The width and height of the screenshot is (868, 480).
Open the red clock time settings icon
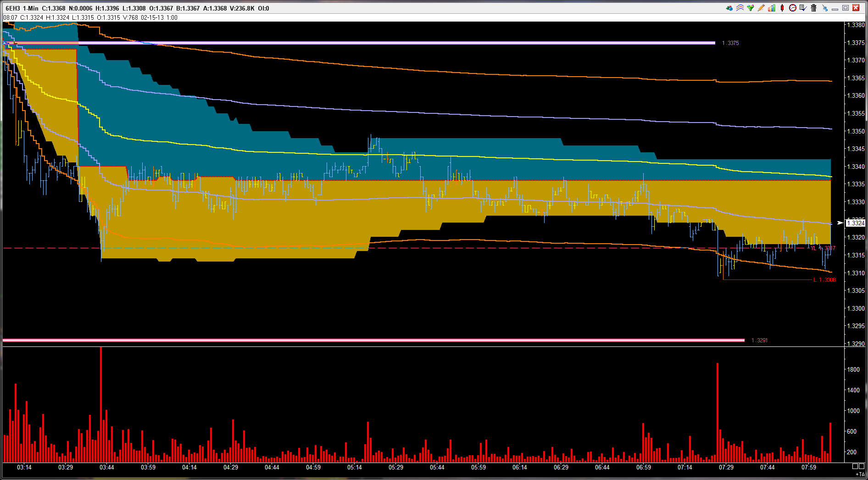[792, 8]
